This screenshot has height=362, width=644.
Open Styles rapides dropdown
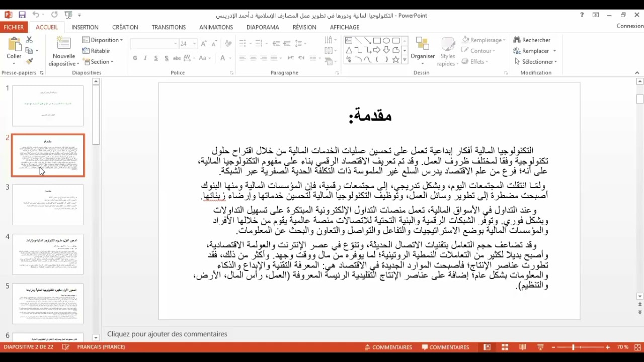click(x=447, y=51)
